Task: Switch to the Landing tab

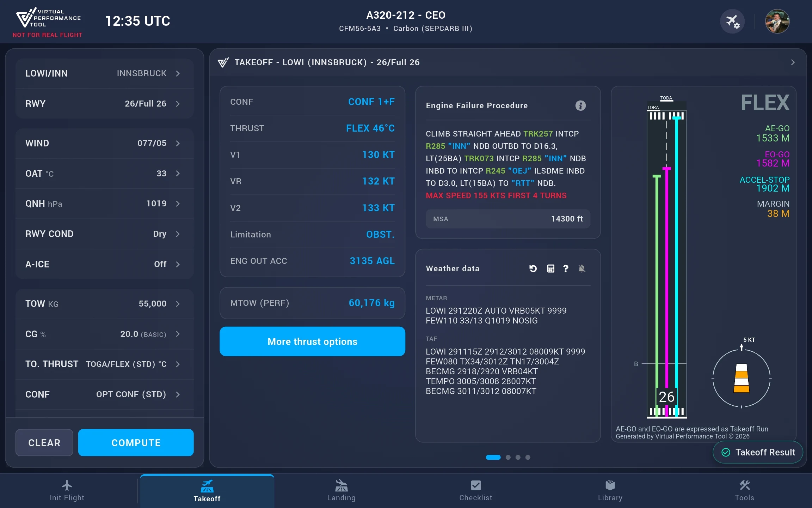Action: pos(341,491)
